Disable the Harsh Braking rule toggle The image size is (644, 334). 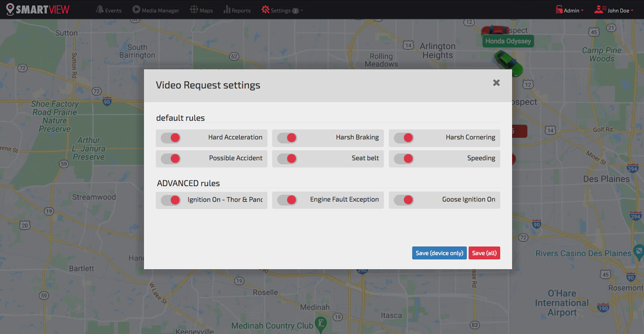coord(287,138)
